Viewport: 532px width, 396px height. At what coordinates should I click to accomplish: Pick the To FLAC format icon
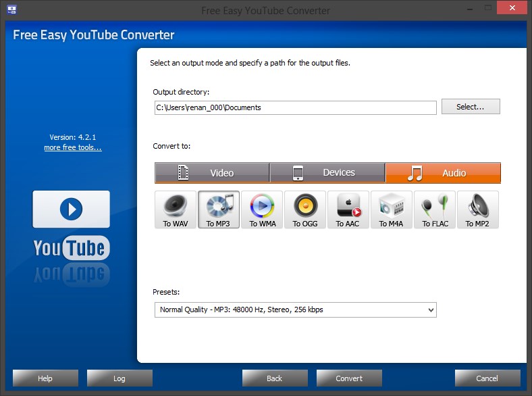point(435,209)
